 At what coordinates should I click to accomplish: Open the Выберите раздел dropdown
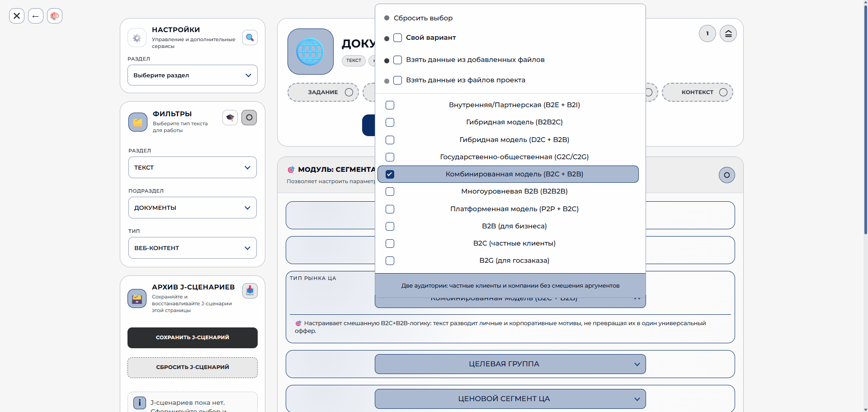coord(193,75)
